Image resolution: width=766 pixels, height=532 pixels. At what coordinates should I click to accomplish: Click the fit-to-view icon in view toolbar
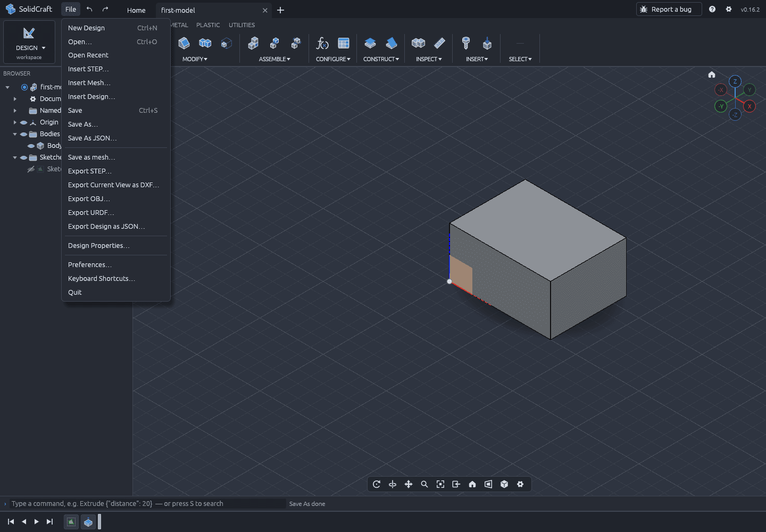coord(440,484)
